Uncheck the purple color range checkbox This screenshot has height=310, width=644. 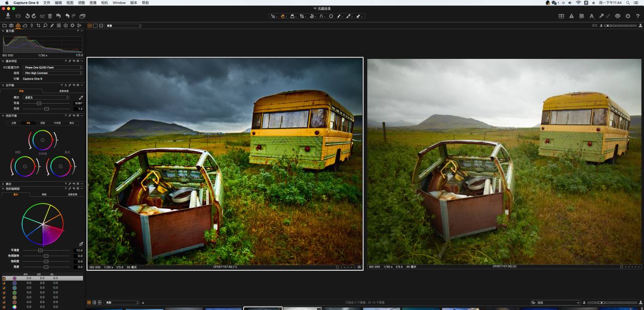click(4, 278)
